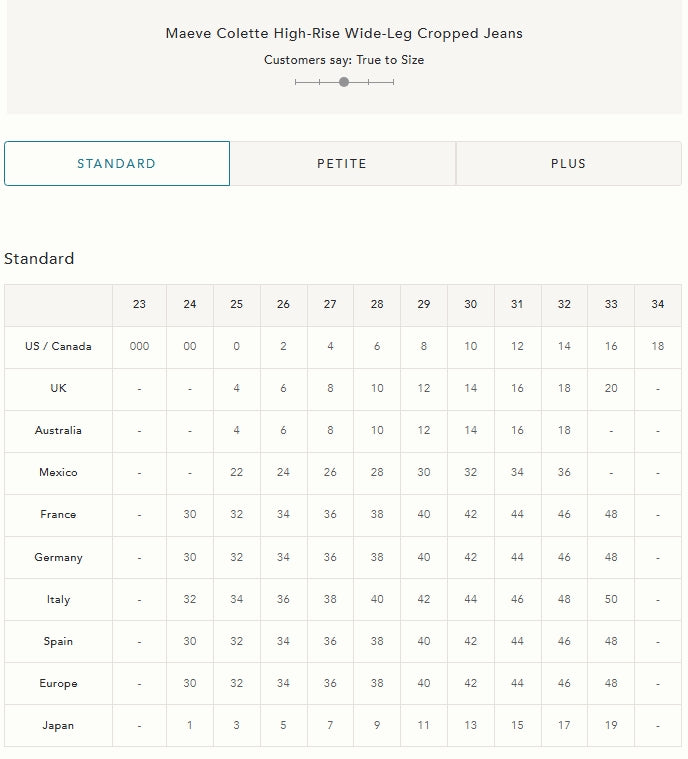
Task: Click the Spain row label
Action: (59, 641)
